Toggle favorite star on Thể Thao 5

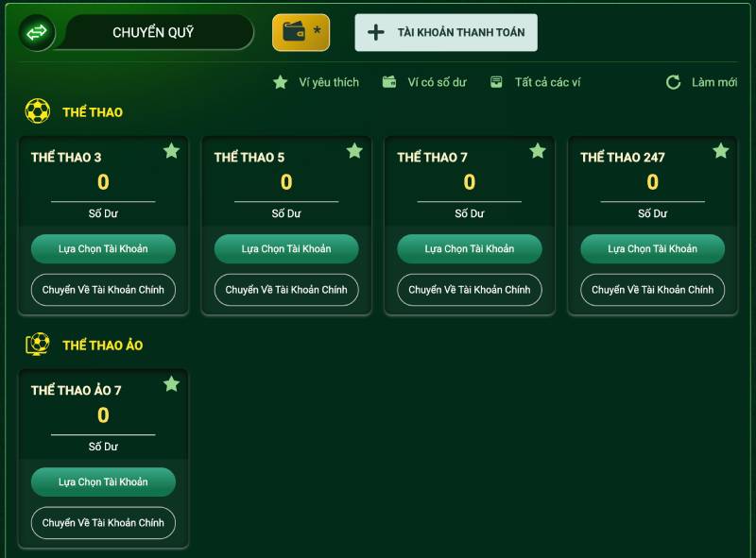click(354, 151)
